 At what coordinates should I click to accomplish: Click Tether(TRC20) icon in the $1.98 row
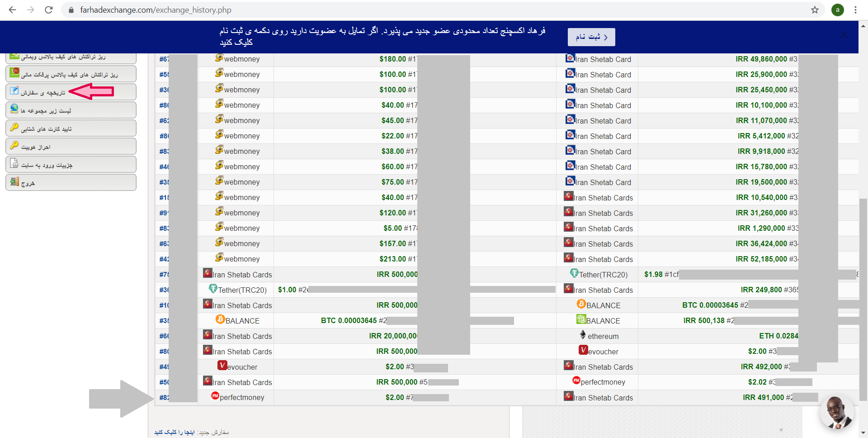[x=574, y=273]
